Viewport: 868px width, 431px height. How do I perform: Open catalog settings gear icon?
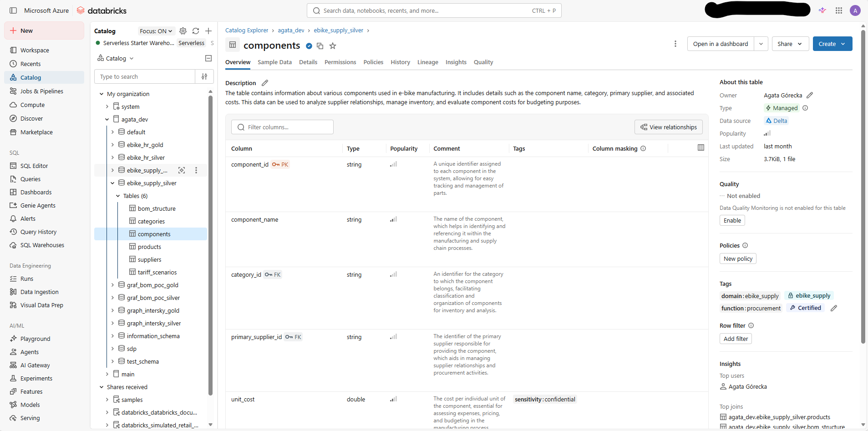[183, 31]
